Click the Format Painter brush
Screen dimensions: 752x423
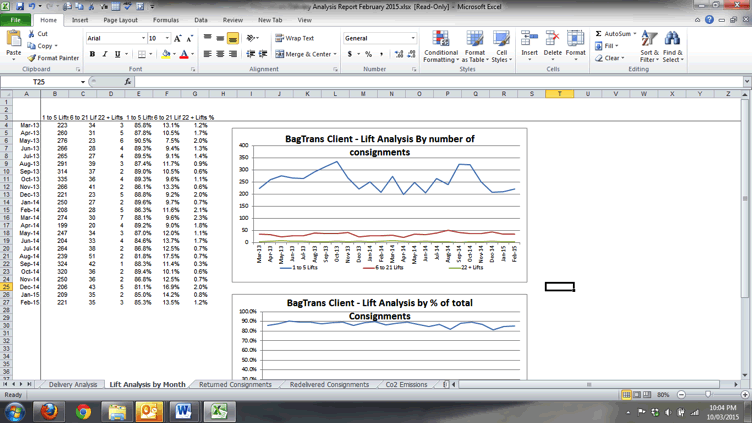click(x=32, y=58)
